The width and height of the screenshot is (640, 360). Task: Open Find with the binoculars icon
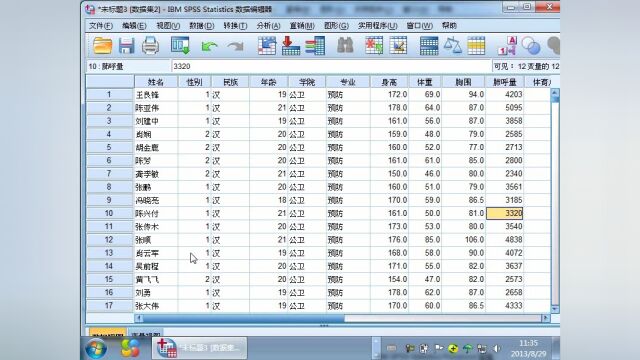pos(345,45)
